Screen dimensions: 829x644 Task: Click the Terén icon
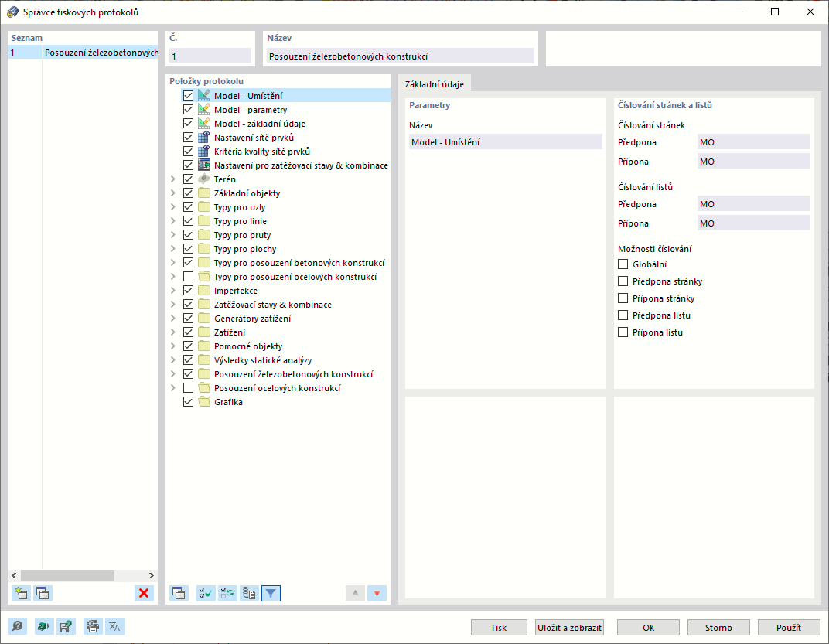coord(203,179)
